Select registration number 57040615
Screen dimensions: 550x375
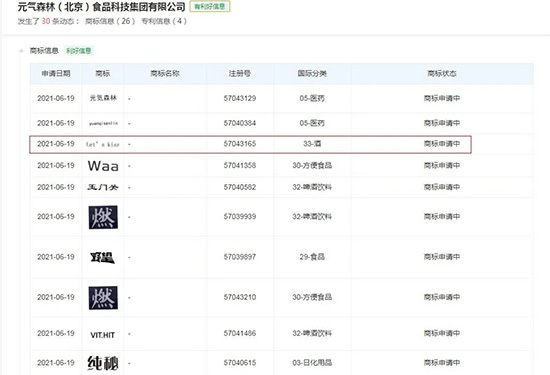[240, 362]
